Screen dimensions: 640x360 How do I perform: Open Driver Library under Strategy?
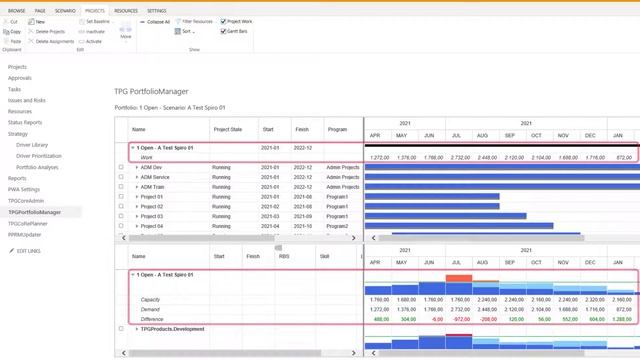coord(32,145)
